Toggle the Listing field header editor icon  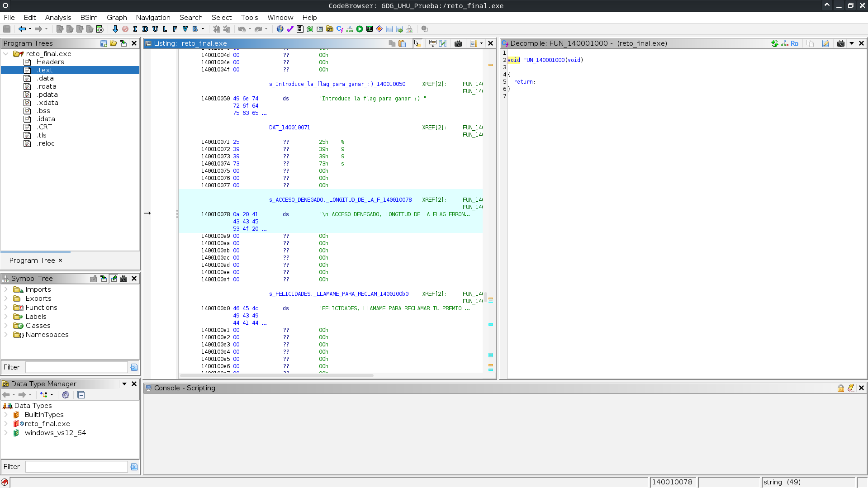point(433,43)
